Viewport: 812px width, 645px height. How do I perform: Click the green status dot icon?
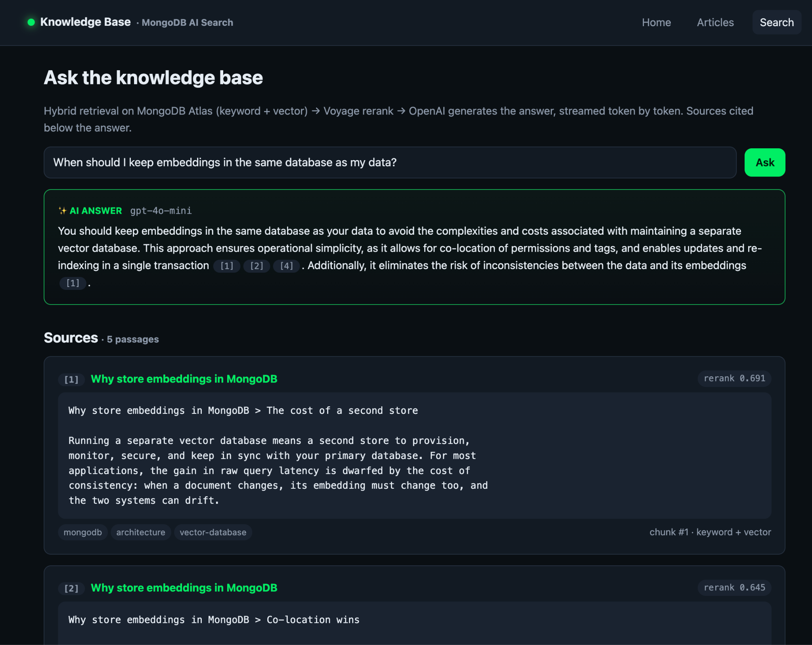pyautogui.click(x=31, y=22)
